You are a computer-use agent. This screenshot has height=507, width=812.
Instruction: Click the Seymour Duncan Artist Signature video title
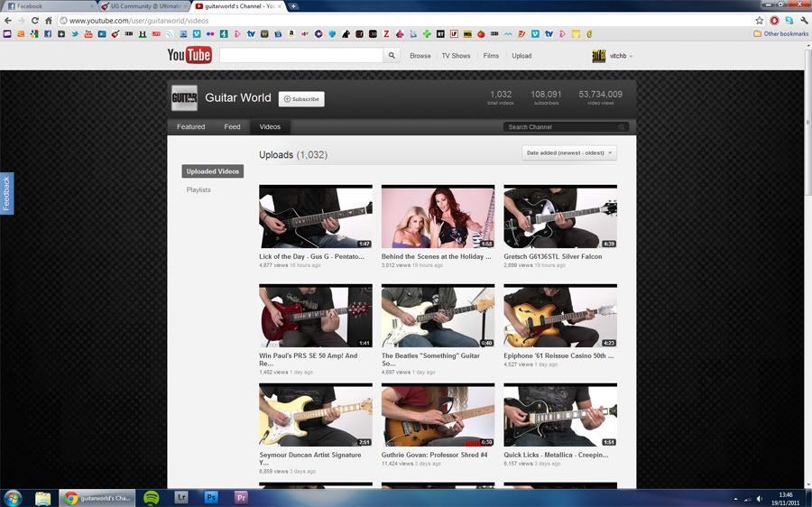tap(310, 458)
